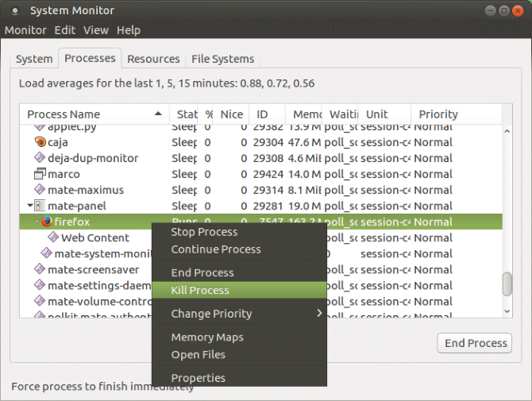Switch to the Resources tab
Viewport: 532px width, 401px height.
(153, 59)
